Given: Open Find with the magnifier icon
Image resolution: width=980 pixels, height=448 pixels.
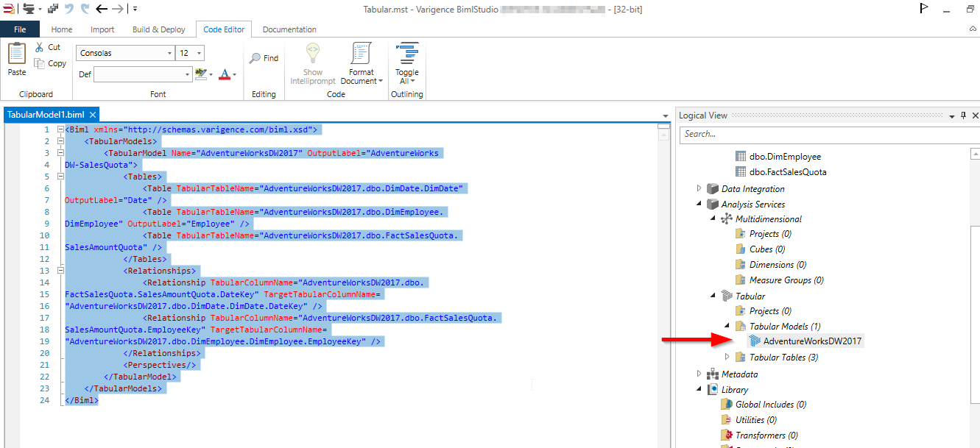Looking at the screenshot, I should tap(264, 58).
